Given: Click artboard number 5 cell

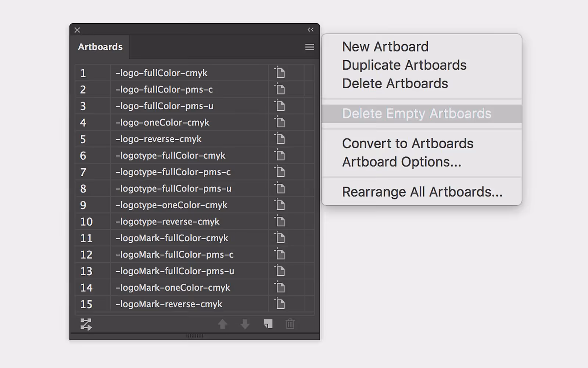Looking at the screenshot, I should coord(93,139).
